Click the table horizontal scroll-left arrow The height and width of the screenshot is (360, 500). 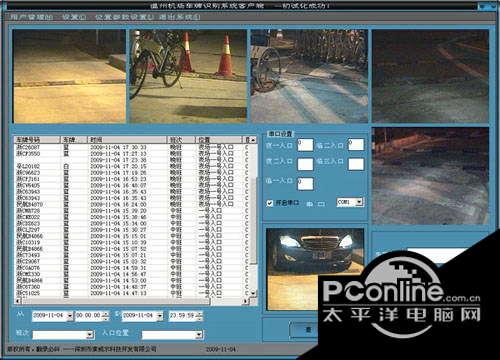tap(18, 301)
